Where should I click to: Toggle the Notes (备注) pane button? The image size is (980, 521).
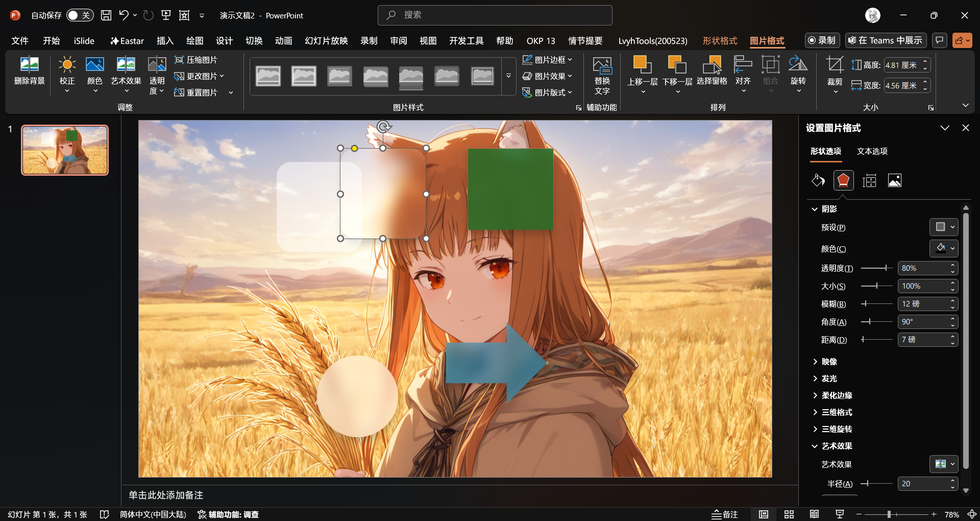(x=725, y=514)
